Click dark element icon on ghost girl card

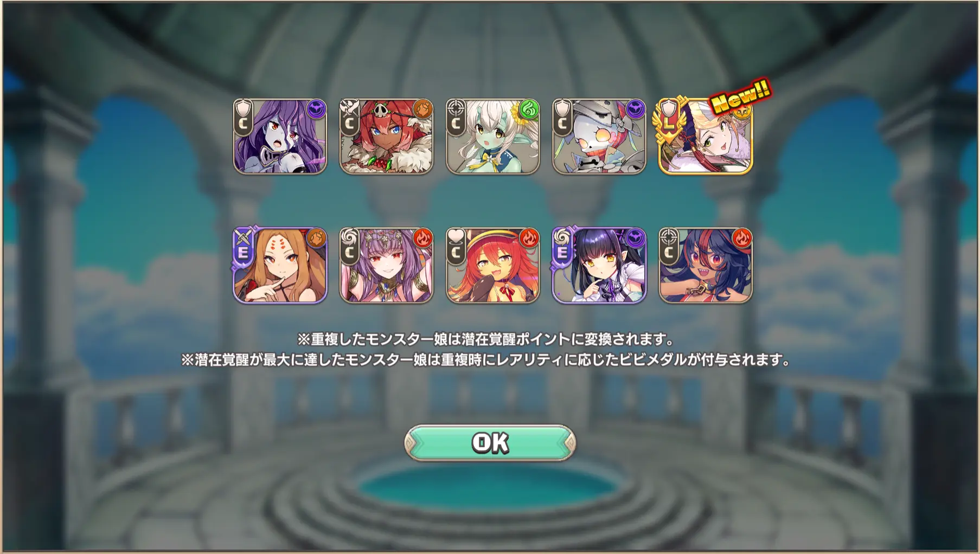pos(316,109)
